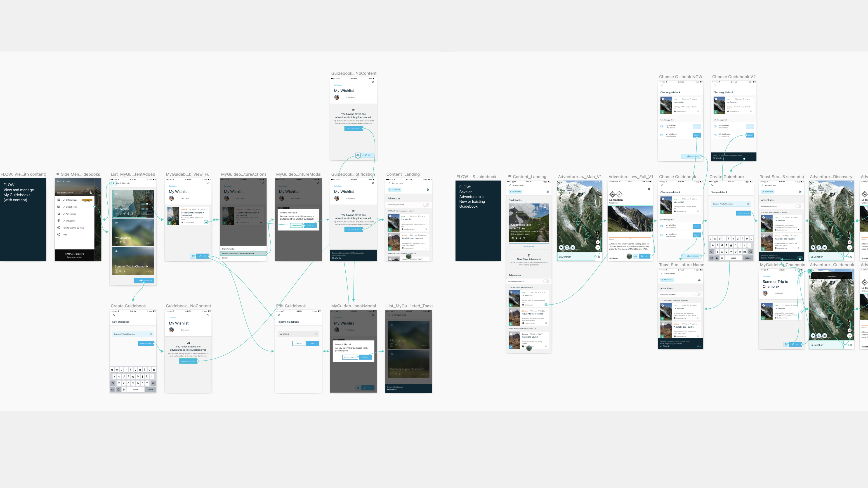868x488 pixels.
Task: Click Become a member under FATMAP explore
Action: click(74, 257)
